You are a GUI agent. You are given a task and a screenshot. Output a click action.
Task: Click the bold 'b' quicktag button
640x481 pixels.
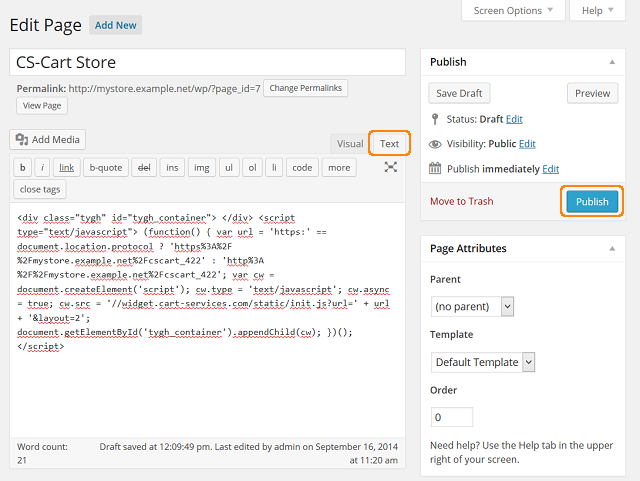coord(23,168)
